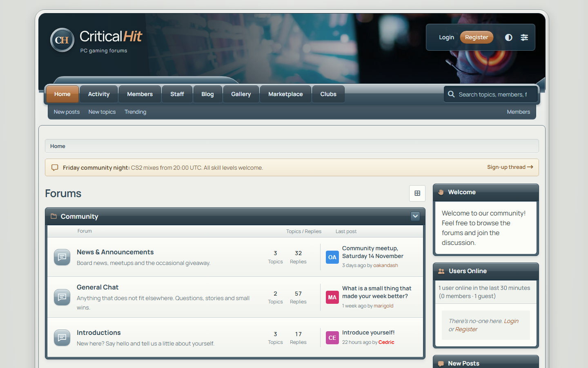
Task: Open the Activity tab
Action: click(99, 94)
